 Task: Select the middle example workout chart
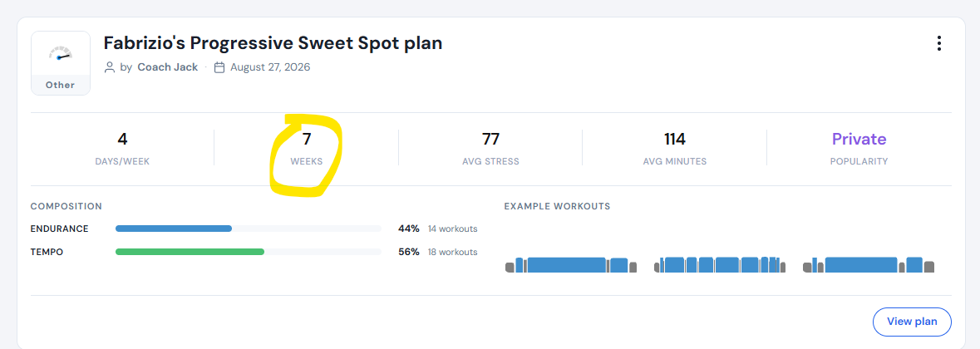[x=719, y=265]
